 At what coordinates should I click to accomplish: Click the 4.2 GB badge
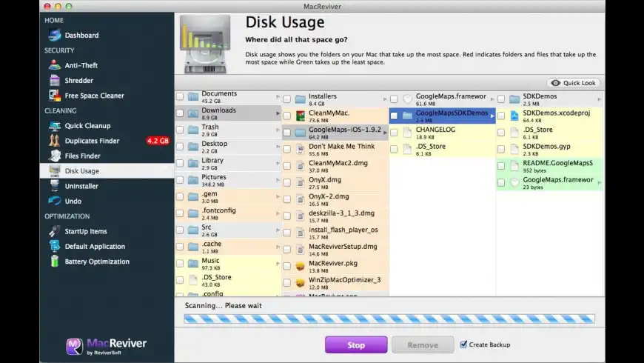tap(158, 141)
